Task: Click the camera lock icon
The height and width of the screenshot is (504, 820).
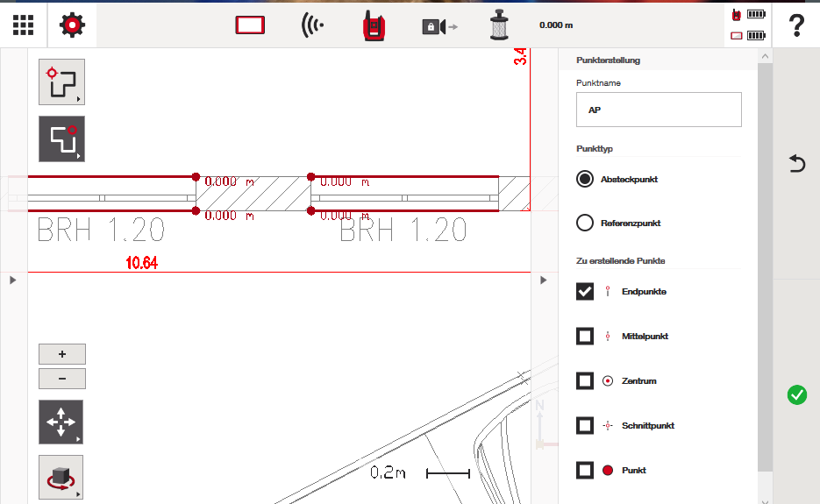Action: 439,26
